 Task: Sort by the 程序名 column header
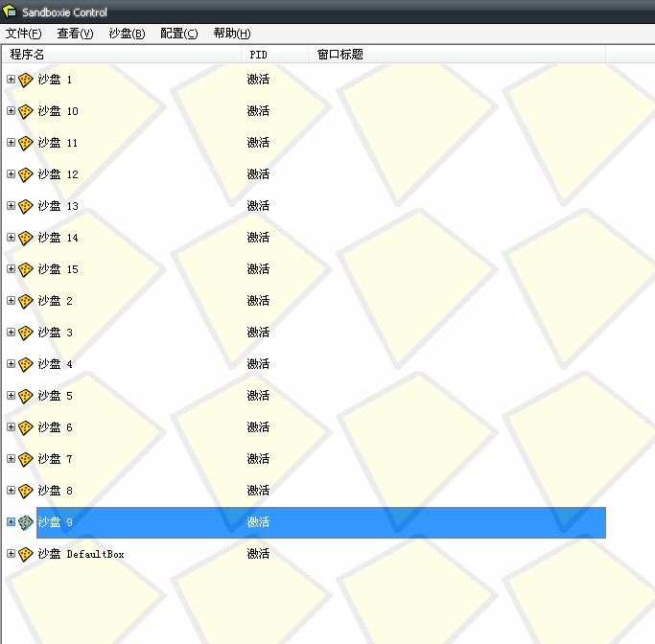(122, 55)
